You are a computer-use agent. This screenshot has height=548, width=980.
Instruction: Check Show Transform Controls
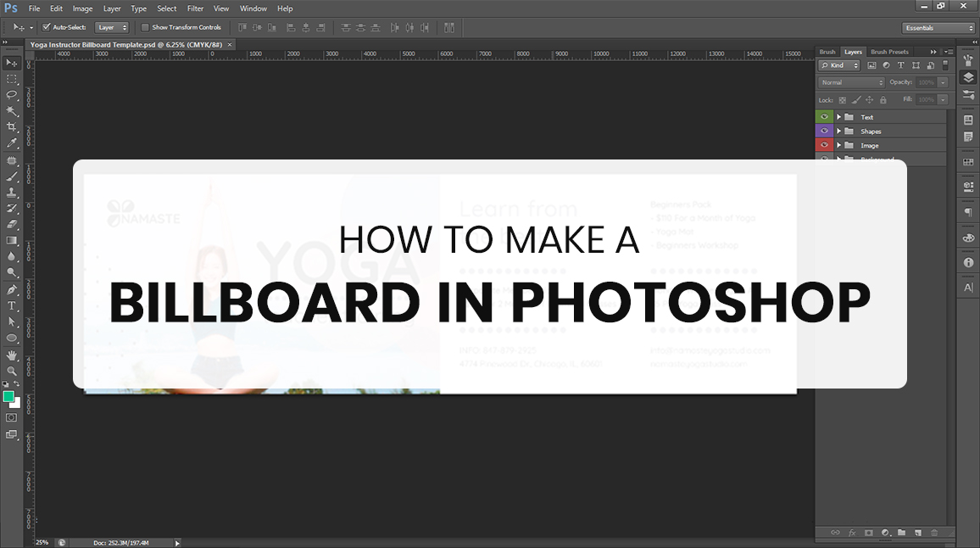(x=145, y=26)
